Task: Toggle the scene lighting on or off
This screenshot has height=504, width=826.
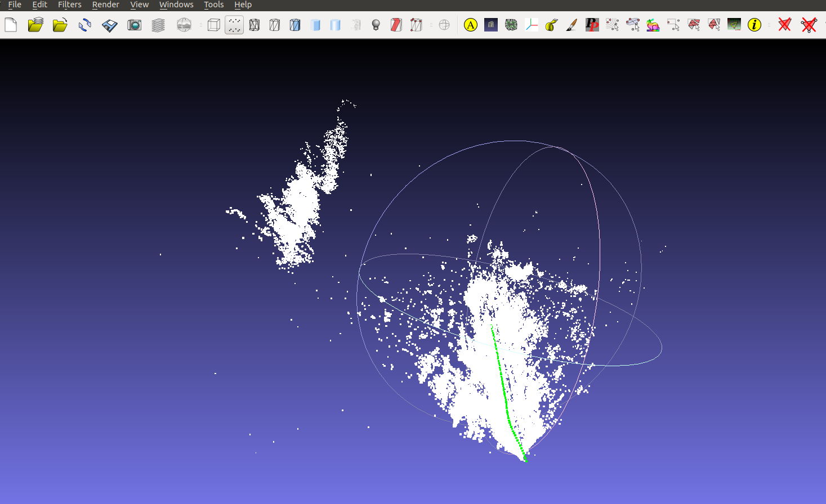Action: pos(376,25)
